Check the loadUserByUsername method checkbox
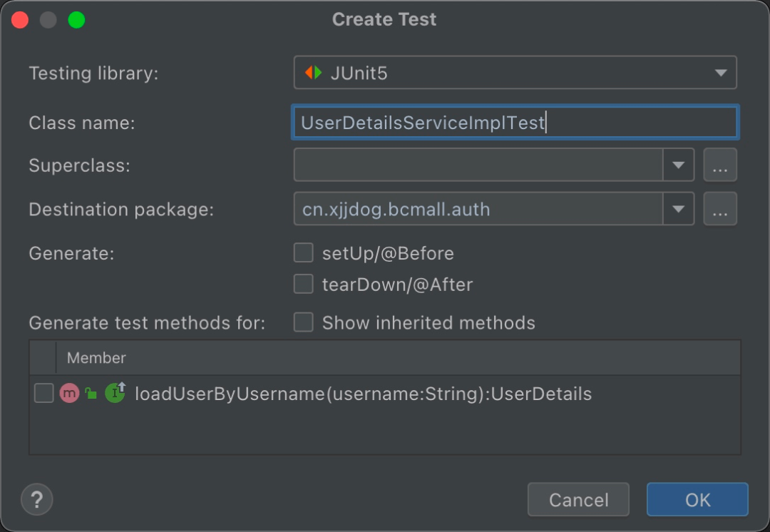770x532 pixels. tap(44, 394)
